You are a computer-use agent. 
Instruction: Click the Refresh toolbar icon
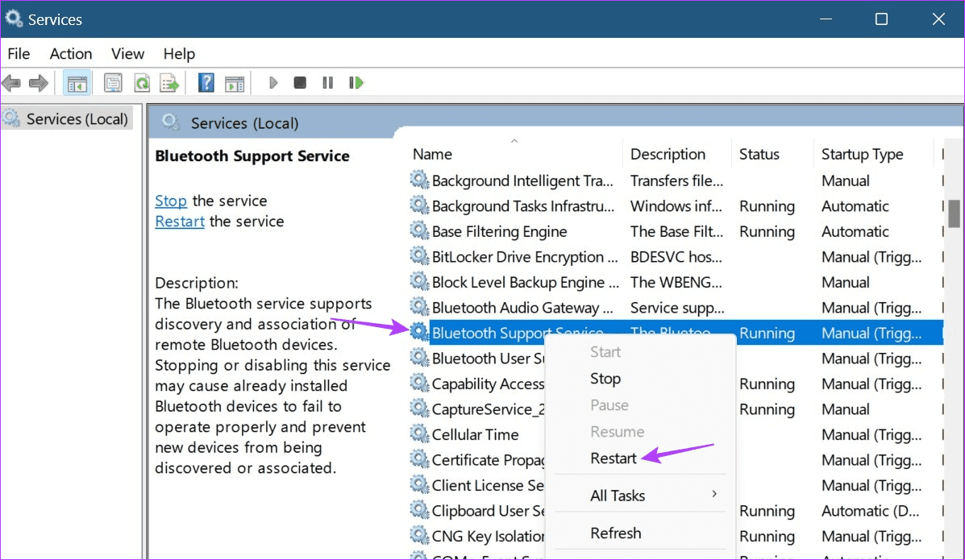pos(142,83)
